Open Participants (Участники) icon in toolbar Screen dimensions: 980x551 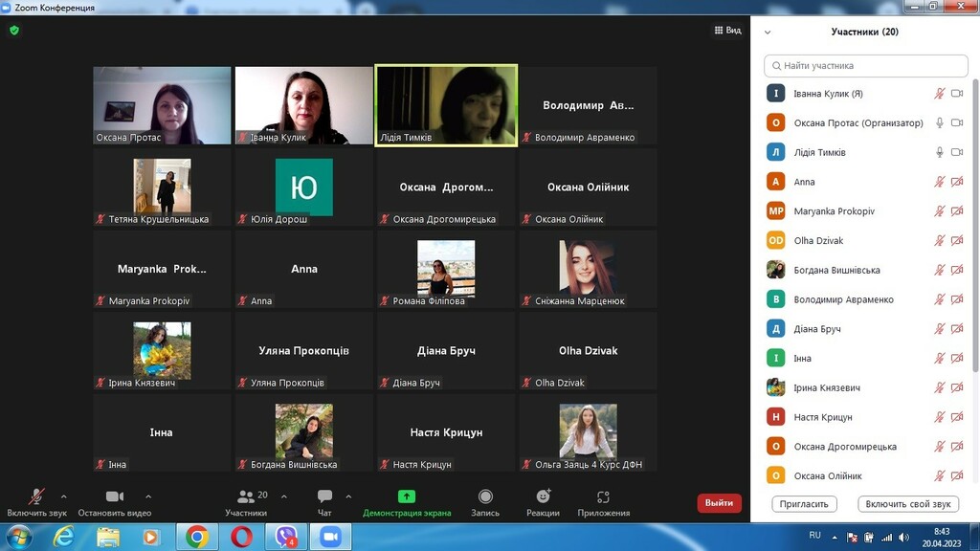[246, 496]
